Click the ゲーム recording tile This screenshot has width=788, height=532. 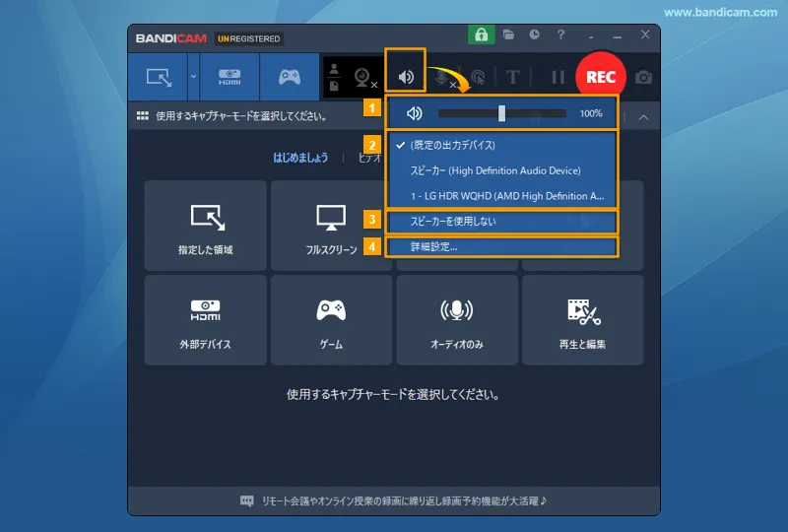(331, 320)
